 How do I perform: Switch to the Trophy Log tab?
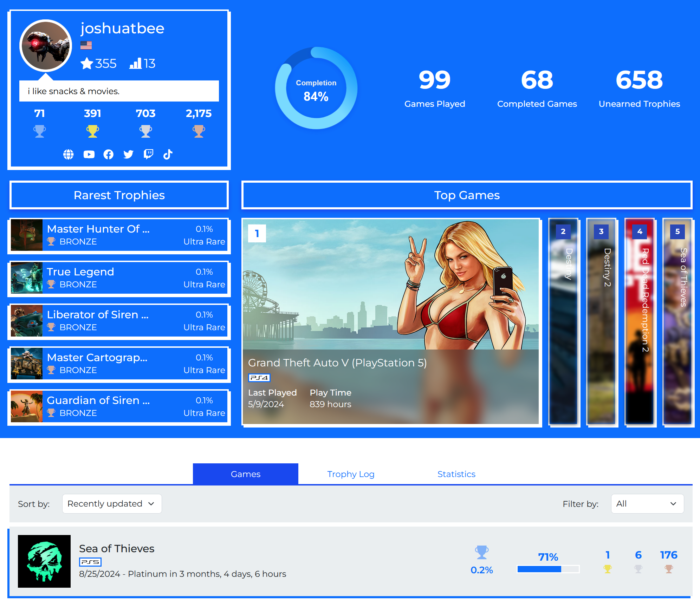point(351,474)
